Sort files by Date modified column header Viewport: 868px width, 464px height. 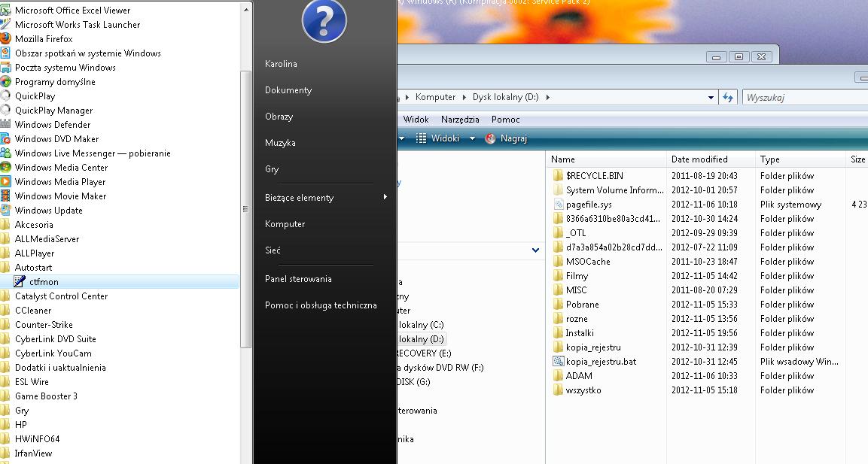(x=711, y=159)
